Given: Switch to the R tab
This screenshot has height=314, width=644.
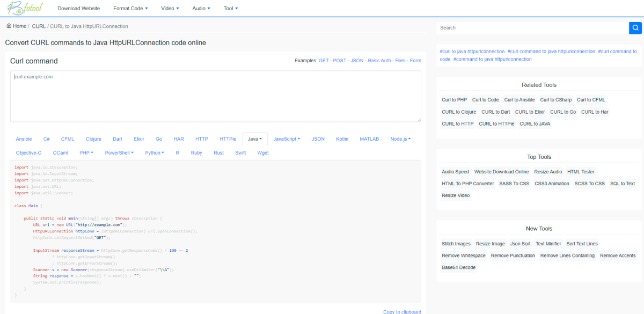Looking at the screenshot, I should (x=177, y=153).
